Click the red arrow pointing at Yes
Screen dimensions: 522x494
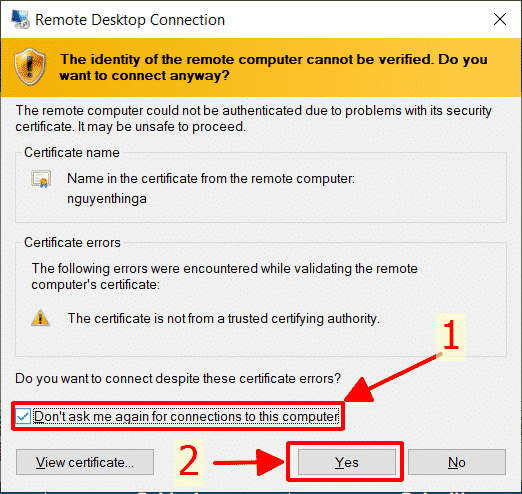(248, 463)
